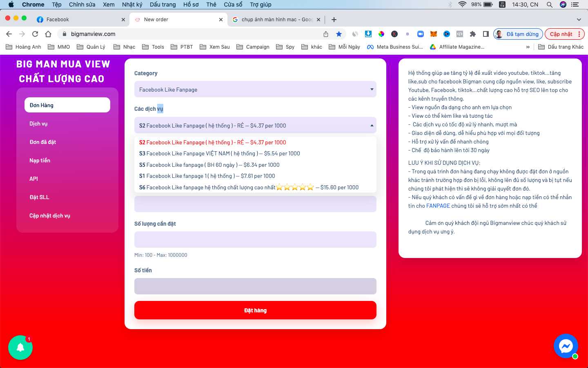Open the Meta Business Suite bookmark
588x368 pixels.
395,47
